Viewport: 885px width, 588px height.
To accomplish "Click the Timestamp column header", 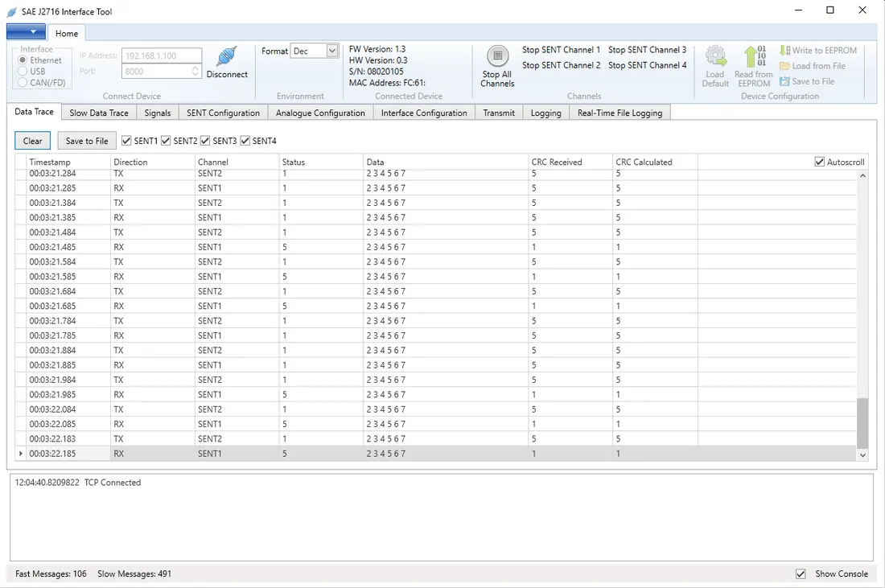I will [x=68, y=162].
